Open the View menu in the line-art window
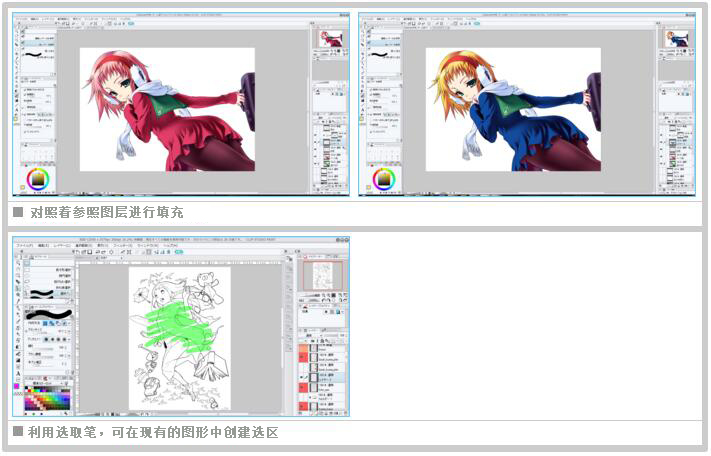 point(103,245)
